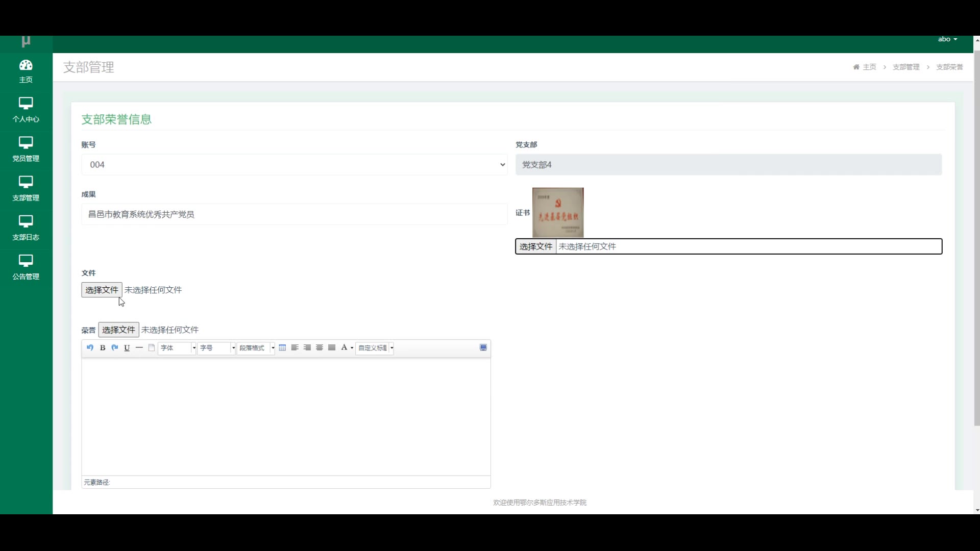Viewport: 980px width, 551px height.
Task: Toggle underline formatting in the editor
Action: [127, 348]
